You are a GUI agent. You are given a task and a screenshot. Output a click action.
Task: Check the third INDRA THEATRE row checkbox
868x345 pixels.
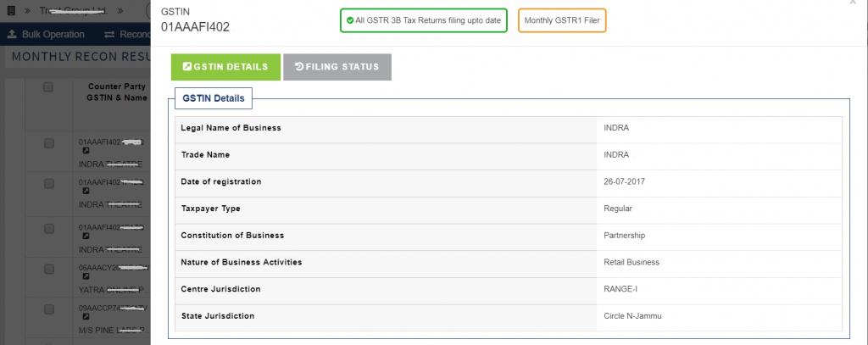[x=49, y=229]
